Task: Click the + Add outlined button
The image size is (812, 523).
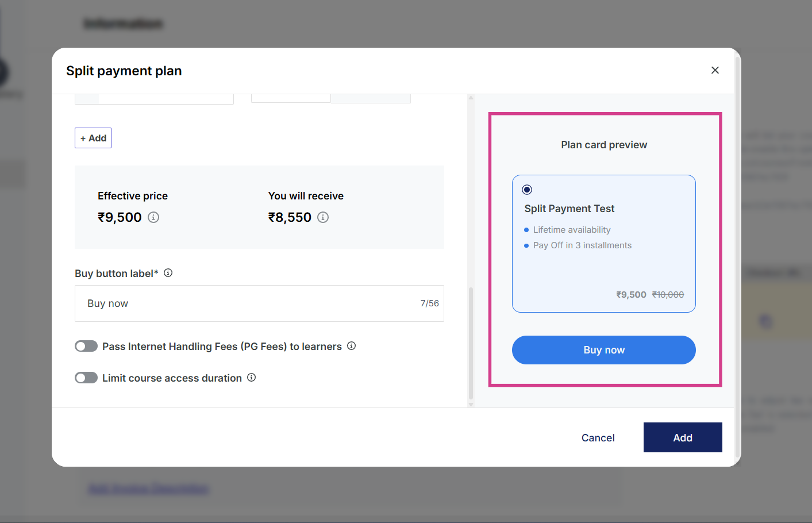Action: 93,138
